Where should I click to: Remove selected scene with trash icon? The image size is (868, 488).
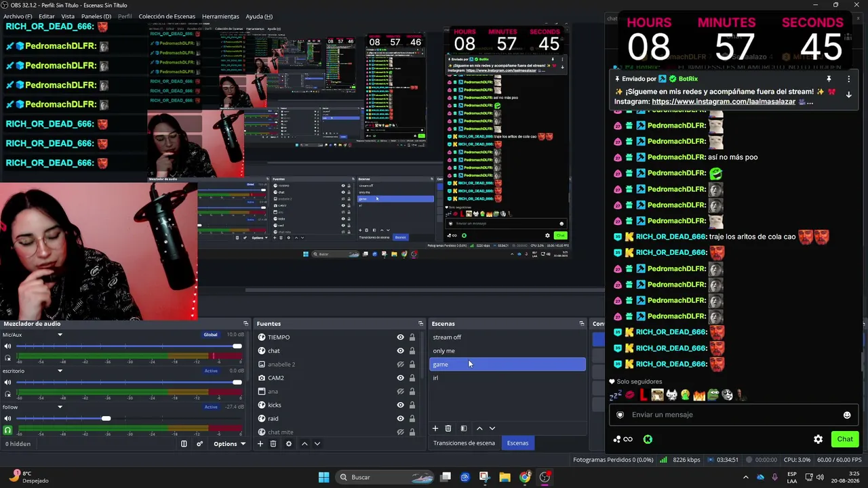[448, 428]
